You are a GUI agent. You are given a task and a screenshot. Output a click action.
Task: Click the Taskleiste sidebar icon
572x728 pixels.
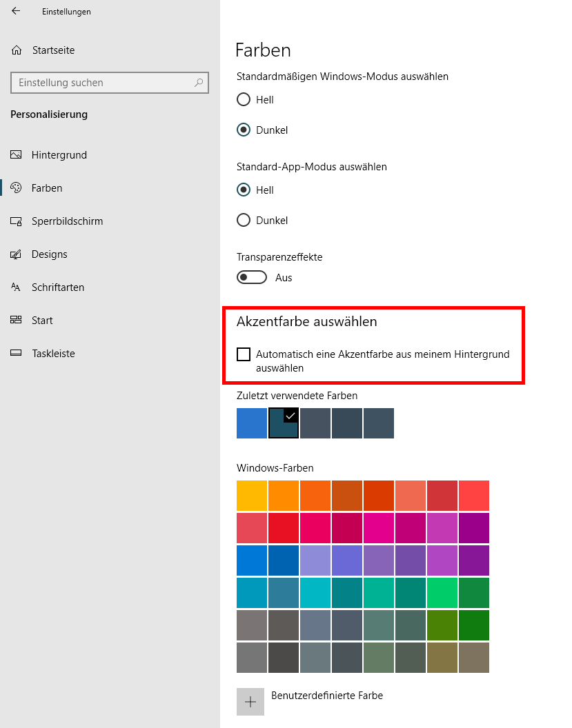17,354
